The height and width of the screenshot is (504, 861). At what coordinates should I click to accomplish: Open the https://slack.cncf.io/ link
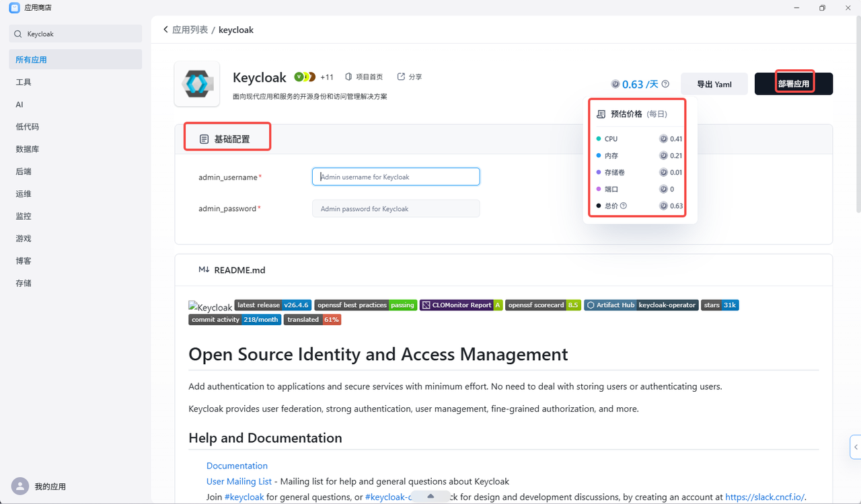(764, 497)
